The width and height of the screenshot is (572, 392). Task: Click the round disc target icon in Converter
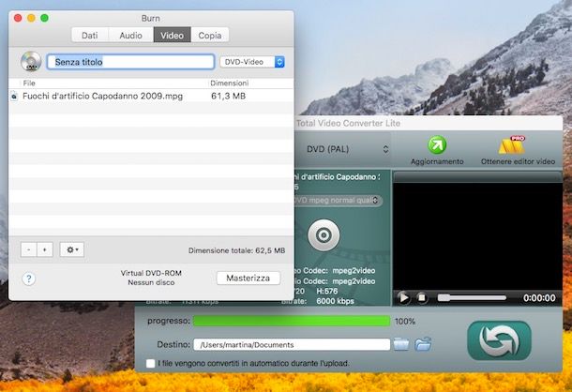coord(324,235)
